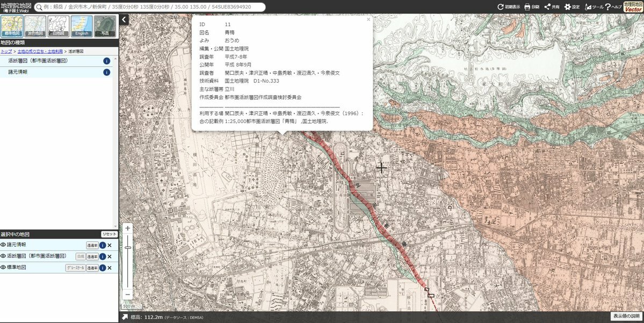Show info for 活断層図 in map type list

106,61
